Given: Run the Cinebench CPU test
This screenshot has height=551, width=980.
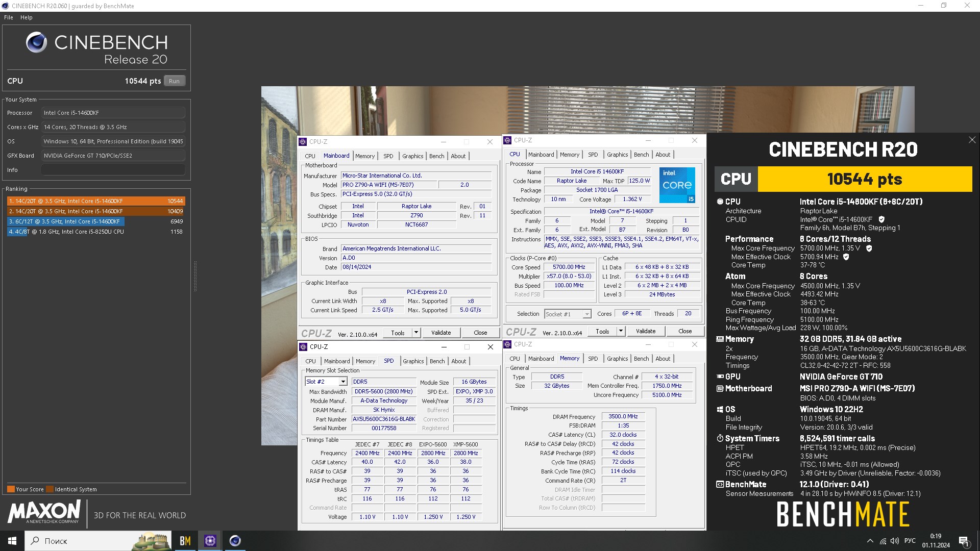Looking at the screenshot, I should [x=175, y=81].
